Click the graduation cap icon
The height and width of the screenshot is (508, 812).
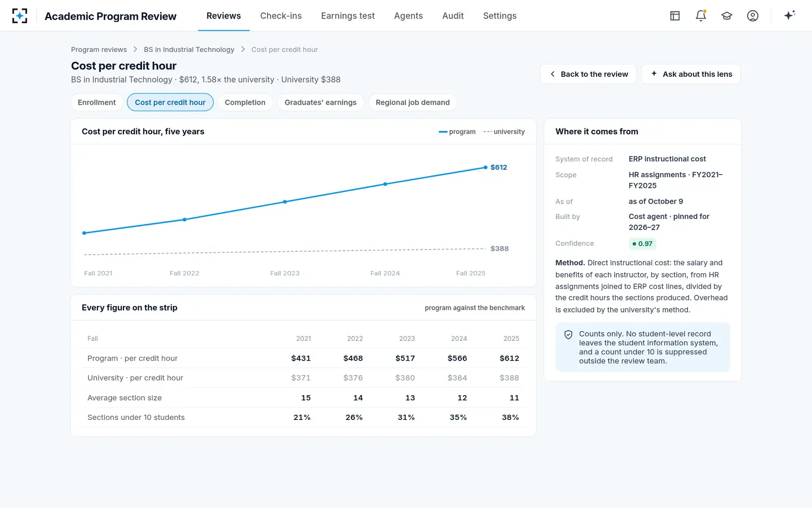727,16
